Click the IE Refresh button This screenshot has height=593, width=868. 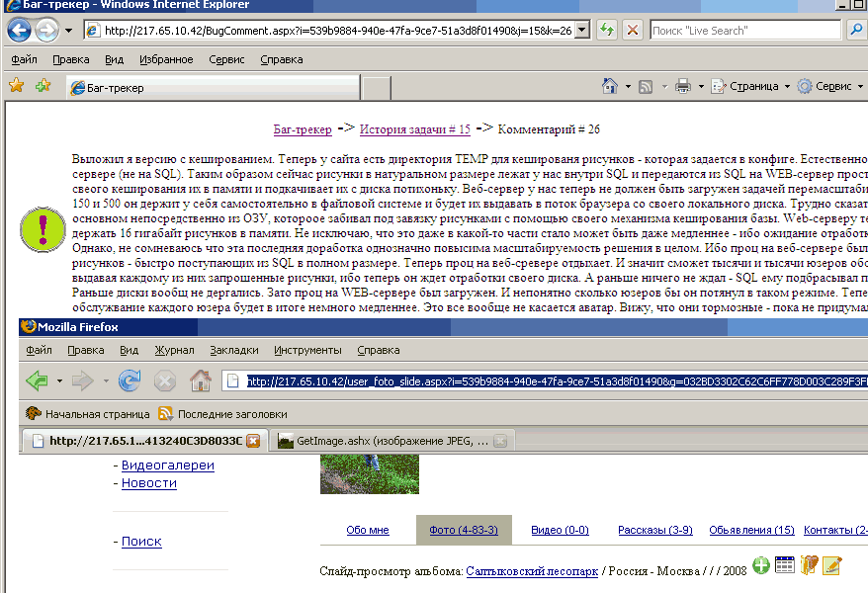[x=607, y=30]
